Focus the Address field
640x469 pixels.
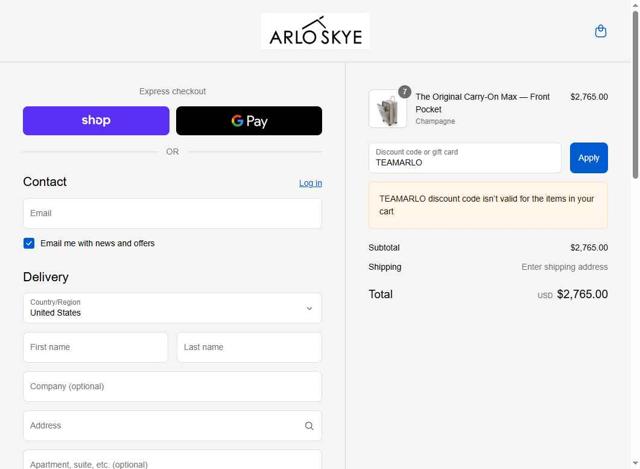coord(172,425)
